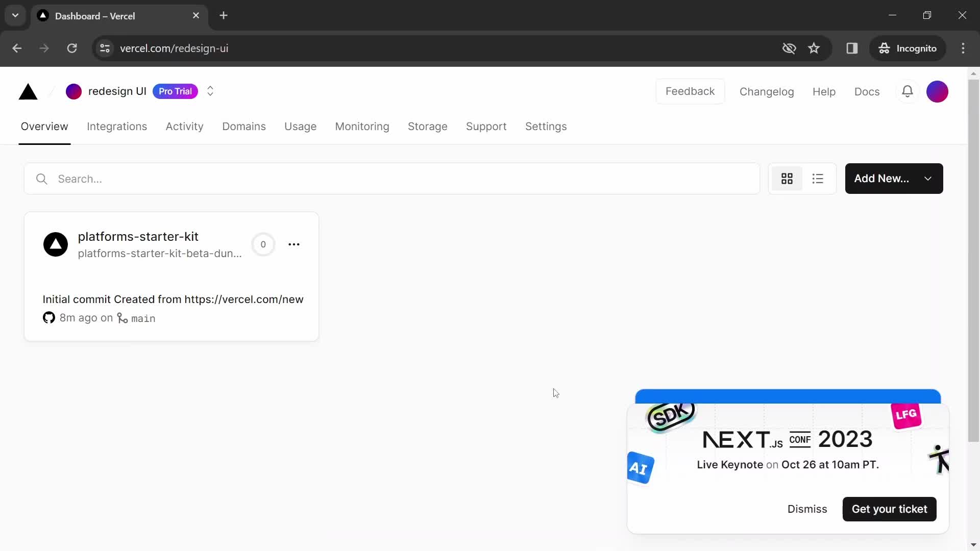Click Get your ticket button
The height and width of the screenshot is (551, 980).
tap(890, 509)
